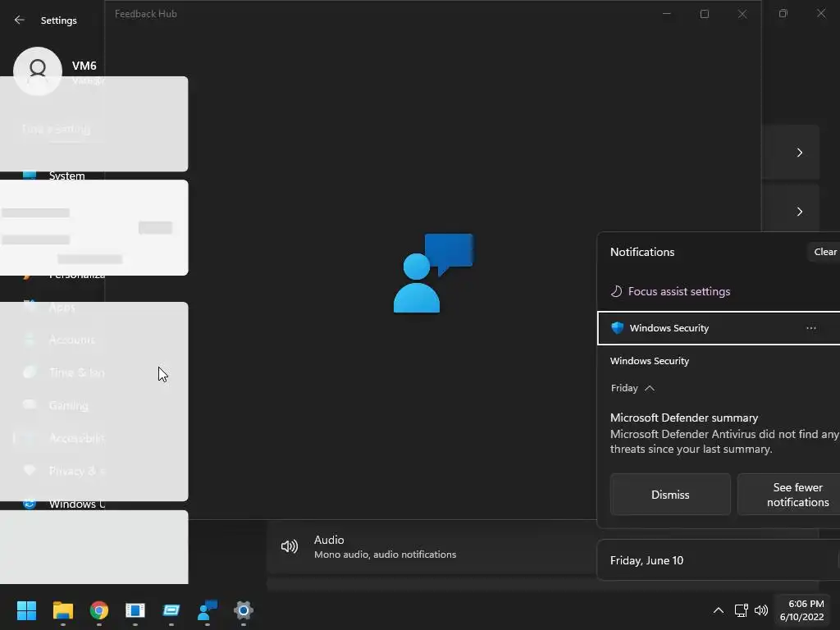Close the Settings window
The height and width of the screenshot is (630, 840).
(820, 13)
